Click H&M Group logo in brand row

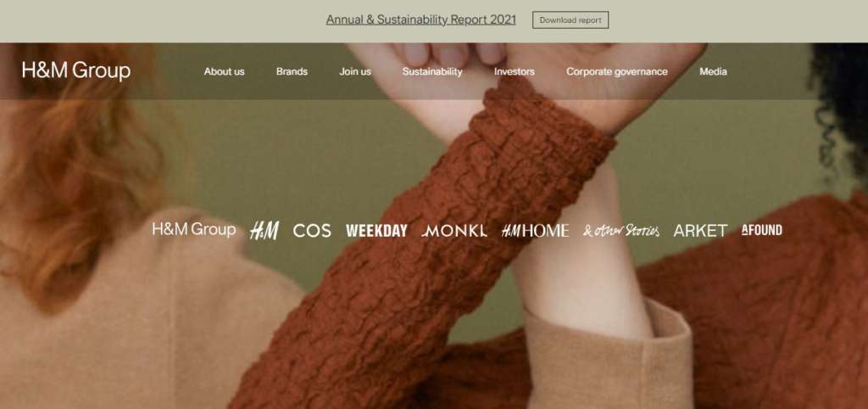pyautogui.click(x=194, y=229)
